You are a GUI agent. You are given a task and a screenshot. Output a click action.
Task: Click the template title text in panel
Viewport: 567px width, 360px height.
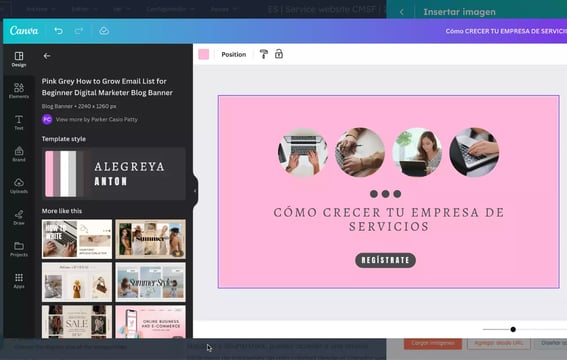coord(107,87)
